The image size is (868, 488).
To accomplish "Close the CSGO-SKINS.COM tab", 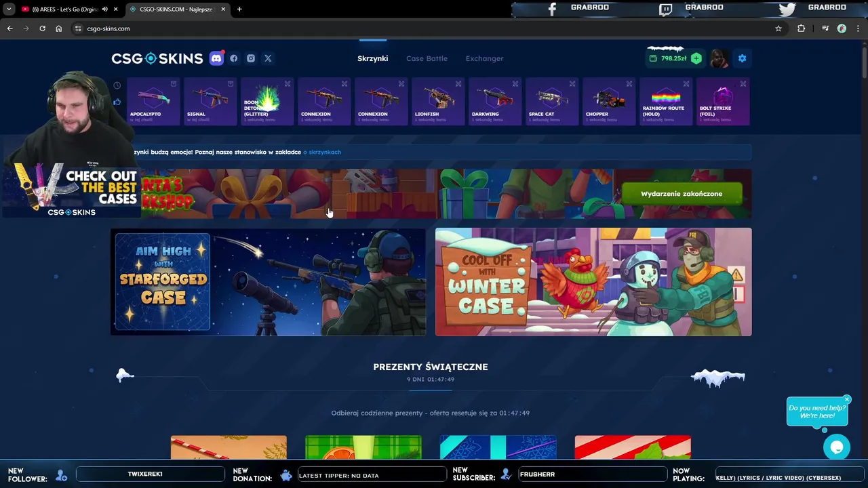I will pos(224,9).
